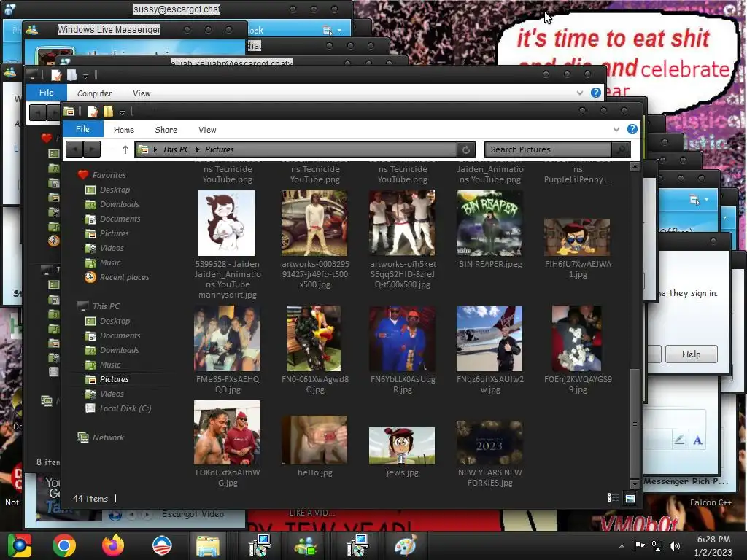Click the Properties icon in Pictures title bar
This screenshot has width=747, height=560.
[x=93, y=112]
